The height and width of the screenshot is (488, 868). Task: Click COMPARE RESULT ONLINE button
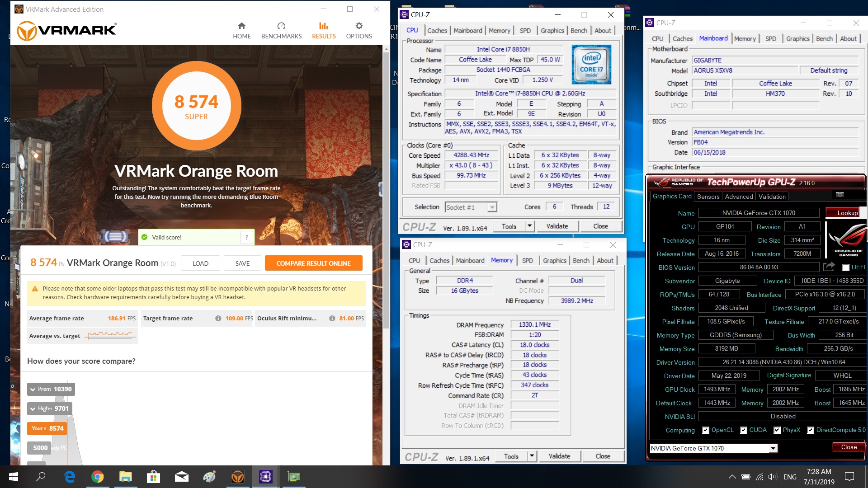[313, 263]
